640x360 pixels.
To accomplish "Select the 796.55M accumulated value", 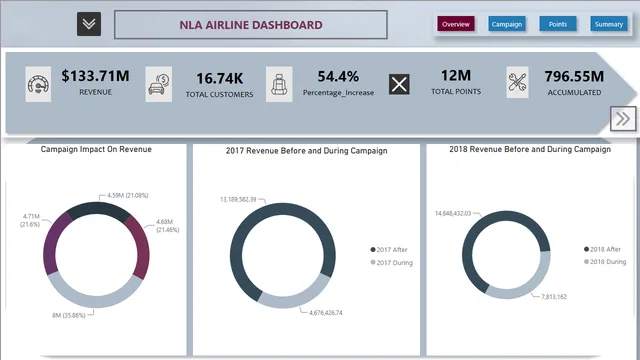I will point(574,76).
